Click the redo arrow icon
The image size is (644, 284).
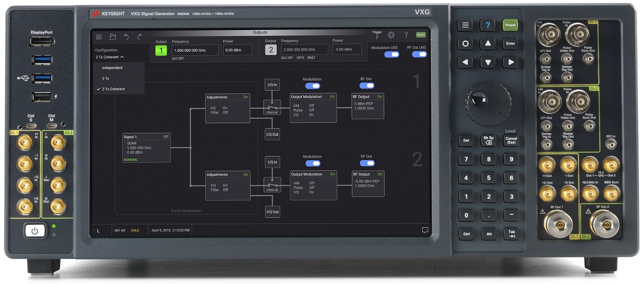(140, 37)
